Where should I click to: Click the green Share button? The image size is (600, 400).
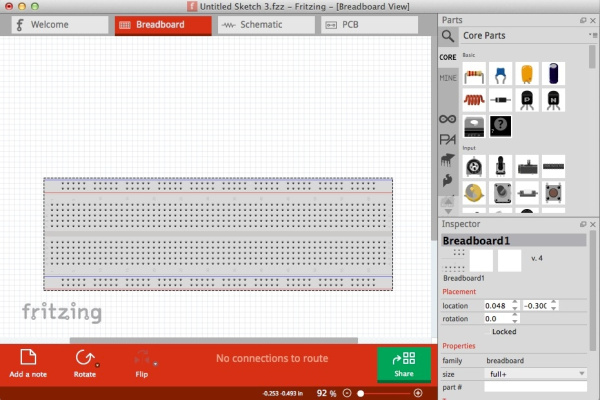[404, 364]
